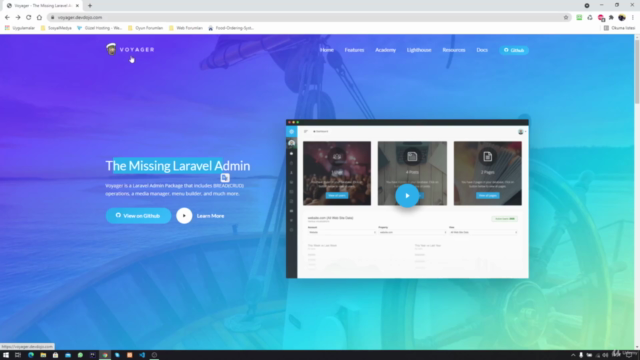The image size is (640, 360).
Task: Open the Home nav link
Action: tap(327, 50)
